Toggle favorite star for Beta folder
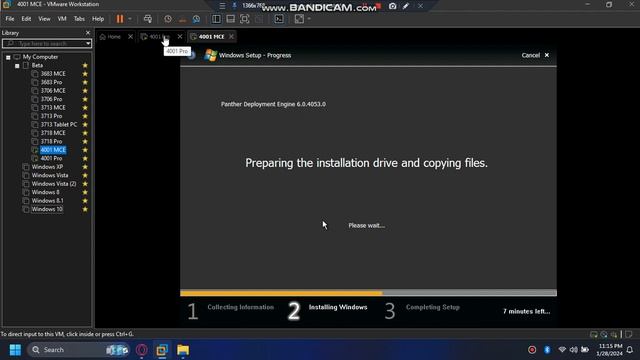Image resolution: width=640 pixels, height=360 pixels. click(85, 66)
